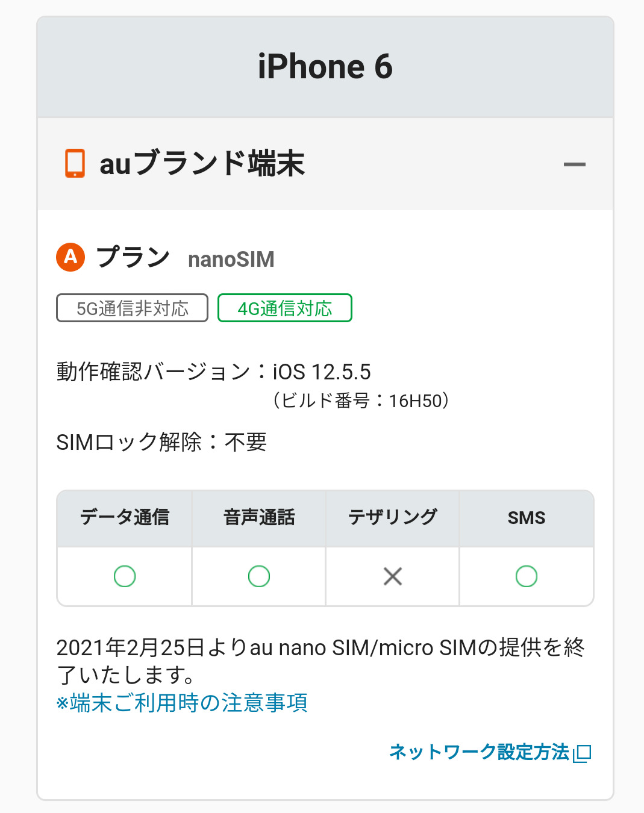Image resolution: width=644 pixels, height=813 pixels.
Task: Click the orange phone icon
Action: point(75,164)
